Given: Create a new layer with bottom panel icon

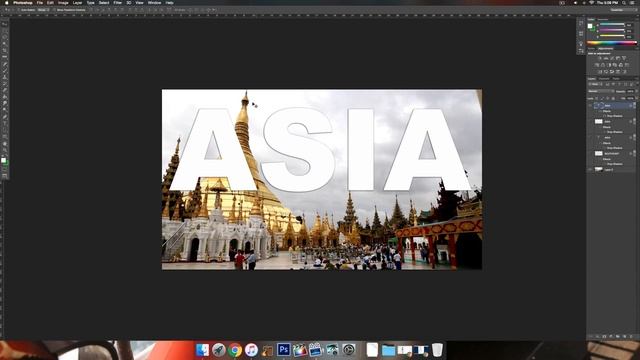Looking at the screenshot, I should click(x=624, y=336).
